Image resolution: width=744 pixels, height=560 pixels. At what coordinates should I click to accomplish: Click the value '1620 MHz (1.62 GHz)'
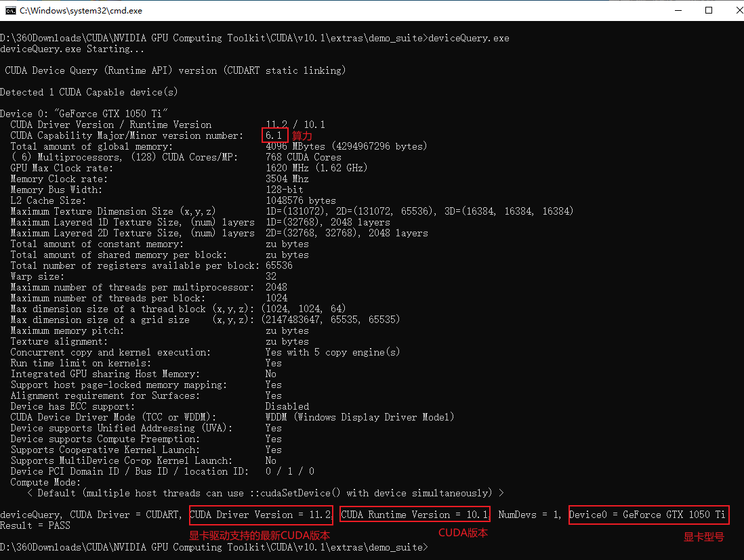coord(316,168)
